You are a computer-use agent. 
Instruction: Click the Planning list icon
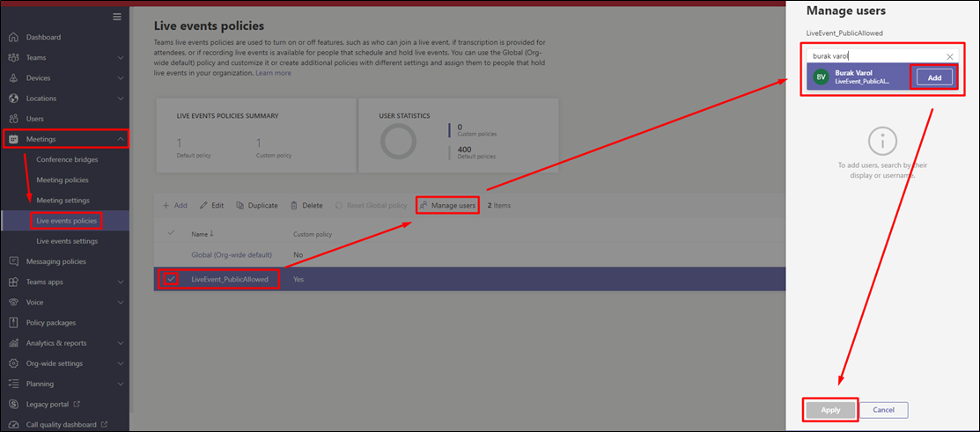point(14,384)
